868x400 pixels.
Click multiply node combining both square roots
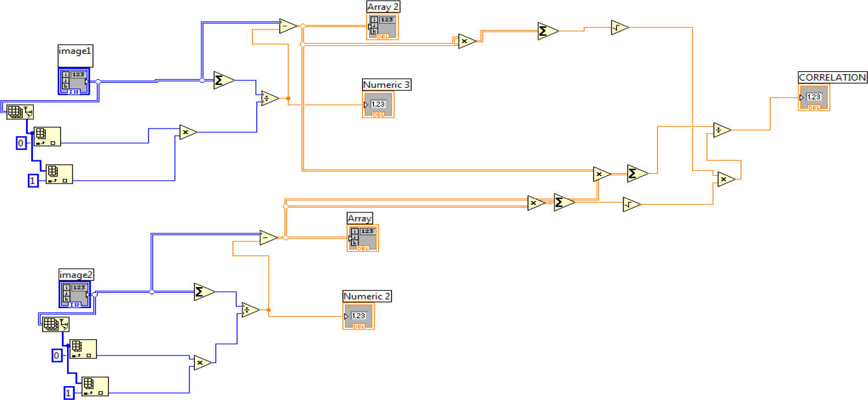pos(725,180)
